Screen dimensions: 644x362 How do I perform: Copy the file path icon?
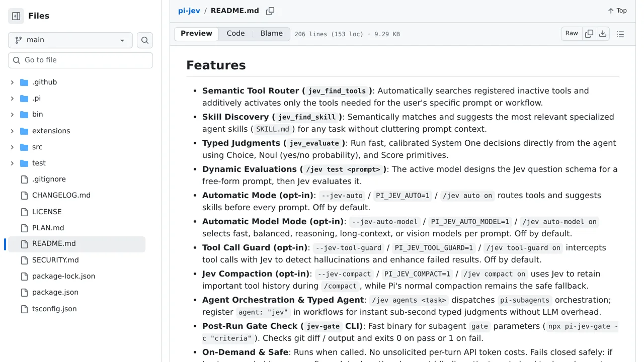click(270, 11)
